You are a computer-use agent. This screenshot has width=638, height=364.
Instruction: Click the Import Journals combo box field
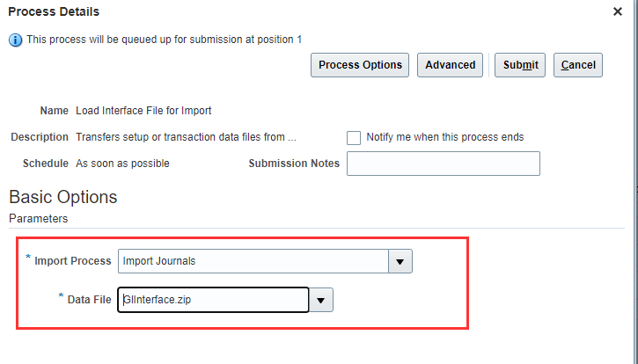point(253,261)
